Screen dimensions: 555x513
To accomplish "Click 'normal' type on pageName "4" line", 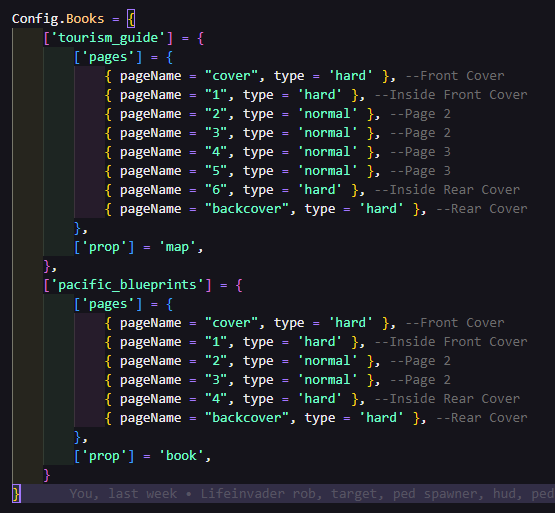I will (327, 152).
